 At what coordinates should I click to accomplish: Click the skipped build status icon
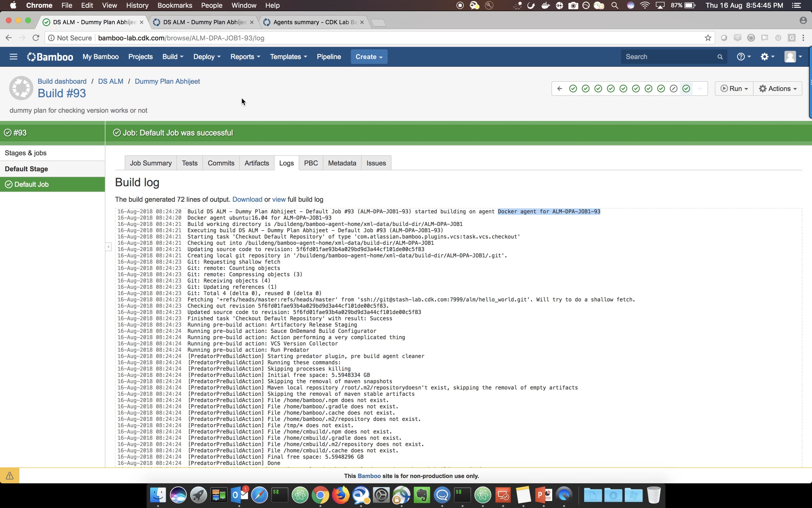tap(673, 89)
